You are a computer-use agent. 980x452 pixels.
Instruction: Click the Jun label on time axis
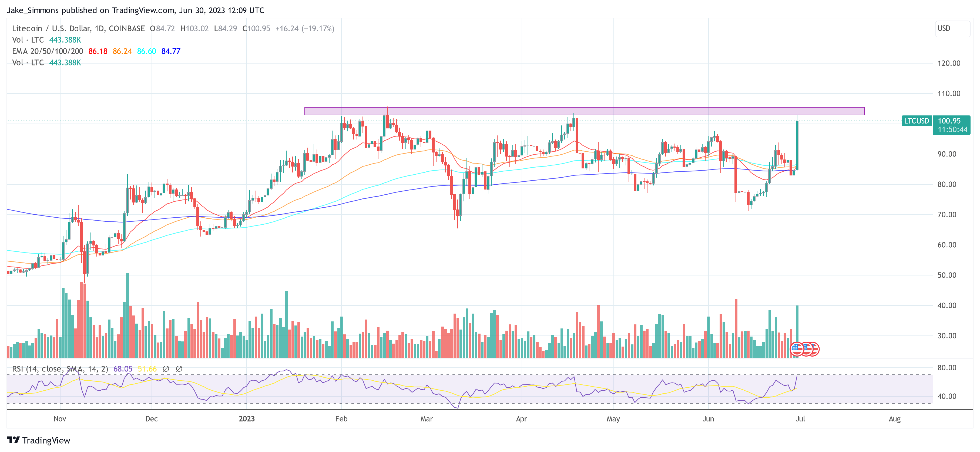pyautogui.click(x=708, y=418)
